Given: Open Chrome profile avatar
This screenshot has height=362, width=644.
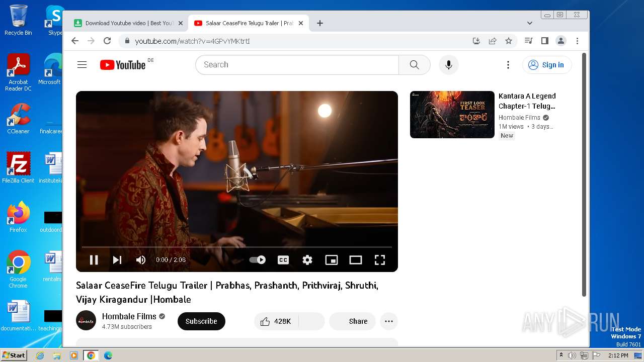Looking at the screenshot, I should (561, 41).
